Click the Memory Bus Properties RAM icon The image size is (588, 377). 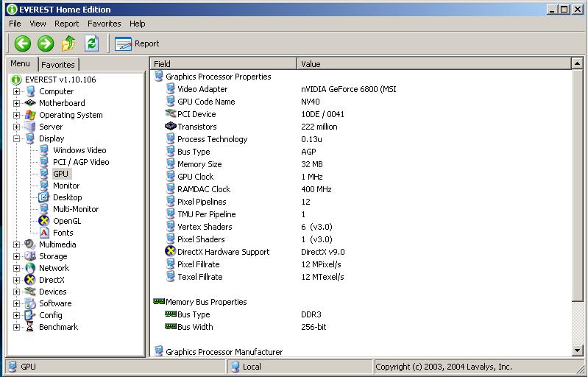(x=159, y=301)
